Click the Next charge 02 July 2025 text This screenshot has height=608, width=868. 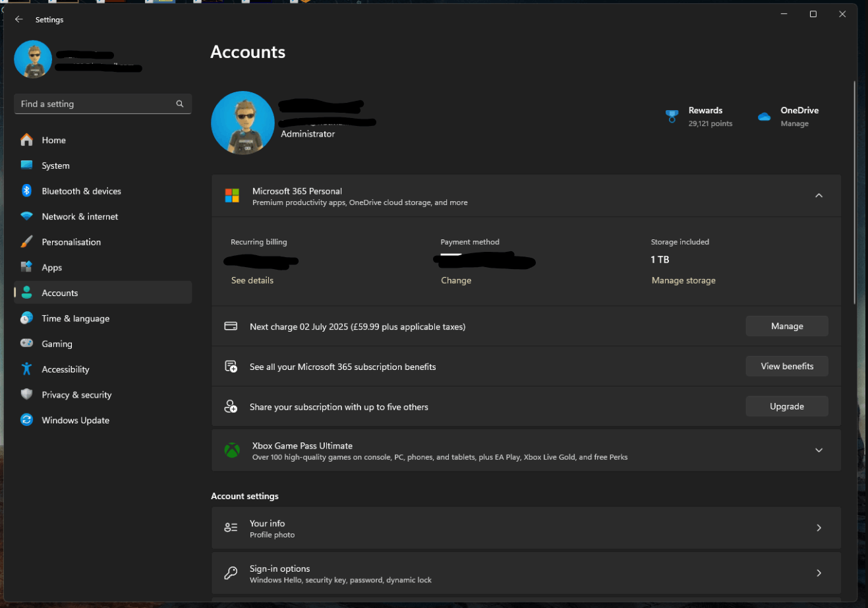358,326
